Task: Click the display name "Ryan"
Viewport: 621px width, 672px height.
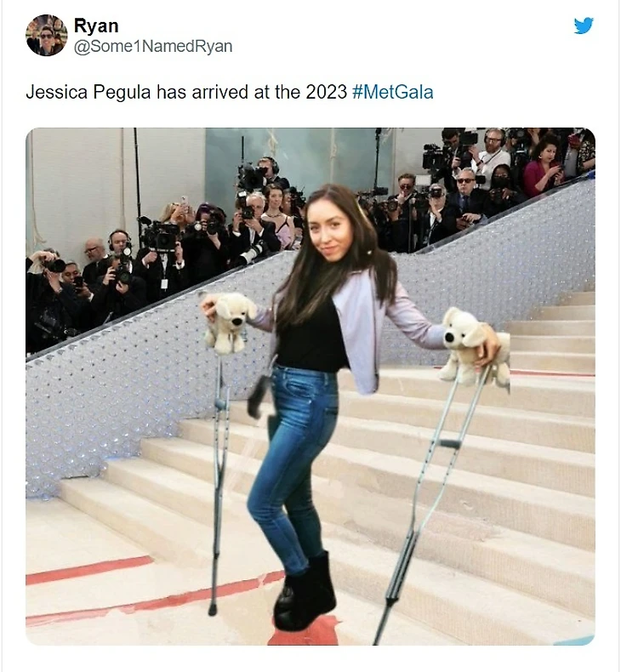Action: (96, 26)
